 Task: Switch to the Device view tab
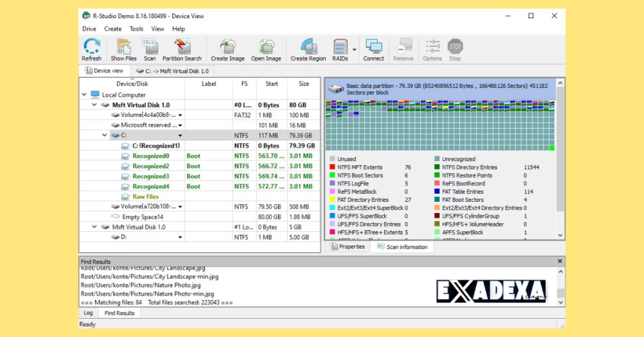(104, 70)
